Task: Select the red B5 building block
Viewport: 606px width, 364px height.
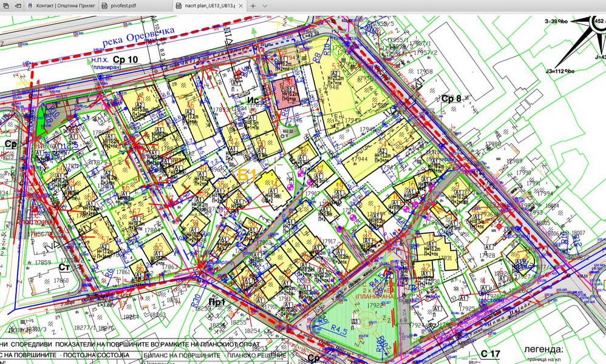Action: click(x=288, y=95)
